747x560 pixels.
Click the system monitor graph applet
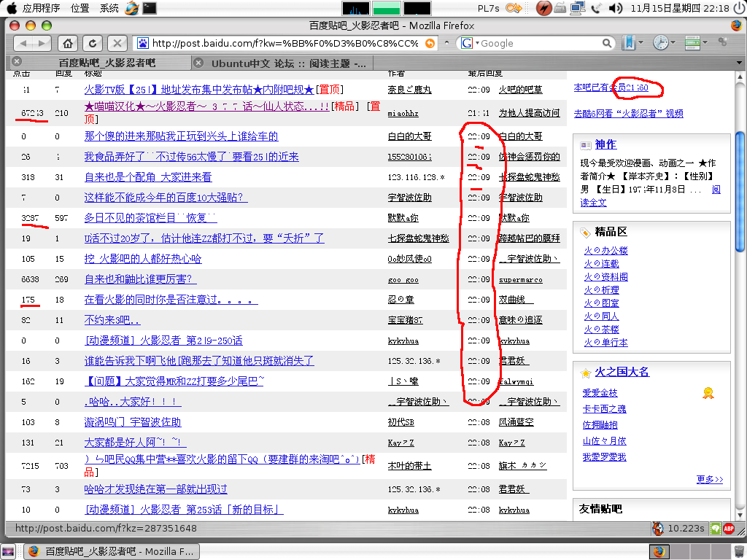pos(387,8)
